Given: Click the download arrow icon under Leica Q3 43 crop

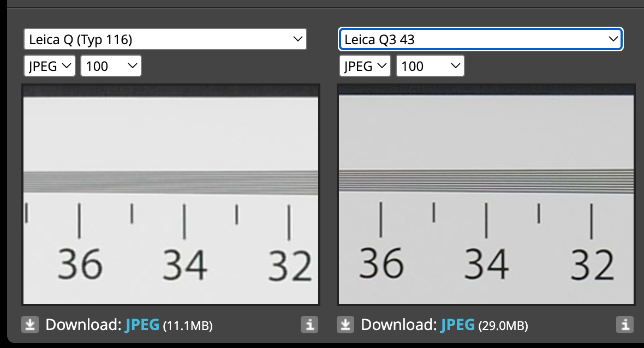Looking at the screenshot, I should click(345, 325).
